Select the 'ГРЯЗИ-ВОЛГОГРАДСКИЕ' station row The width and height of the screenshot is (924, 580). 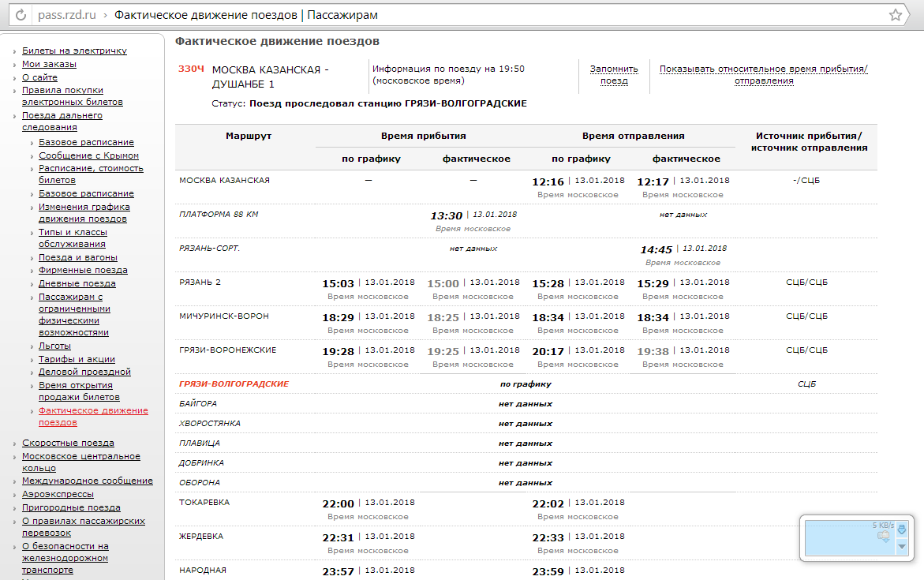[x=234, y=384]
